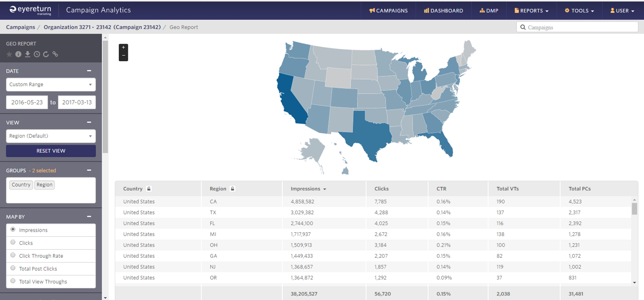The width and height of the screenshot is (644, 300).
Task: Go to the Dashboard tab
Action: click(443, 10)
